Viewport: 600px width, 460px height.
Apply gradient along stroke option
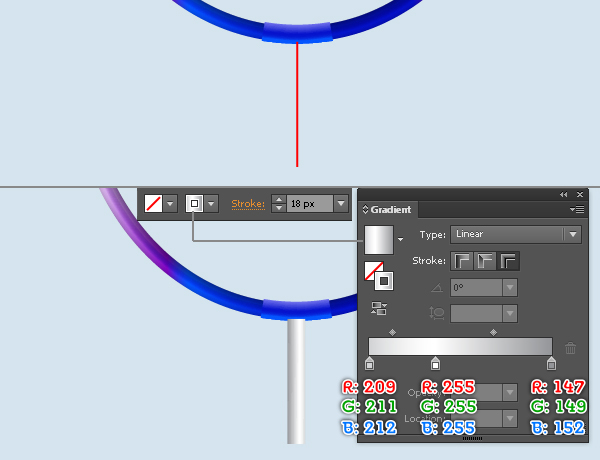click(485, 261)
